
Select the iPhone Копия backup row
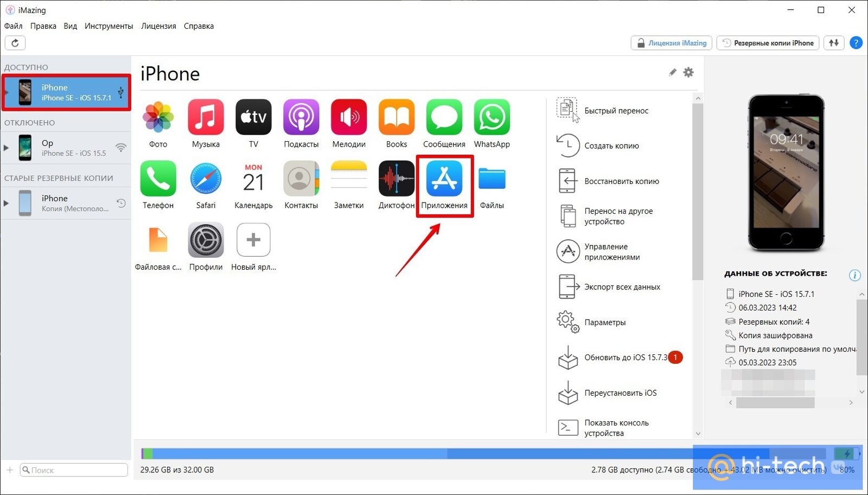pos(66,203)
